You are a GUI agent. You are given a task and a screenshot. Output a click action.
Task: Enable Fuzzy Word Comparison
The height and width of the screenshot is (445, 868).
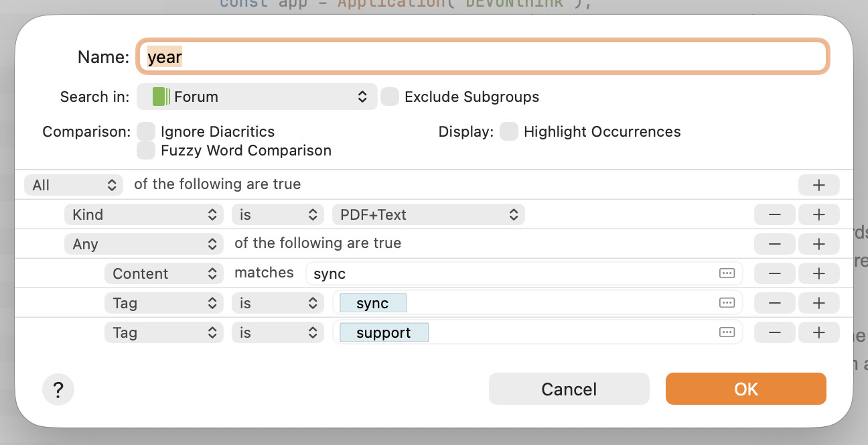coord(146,150)
